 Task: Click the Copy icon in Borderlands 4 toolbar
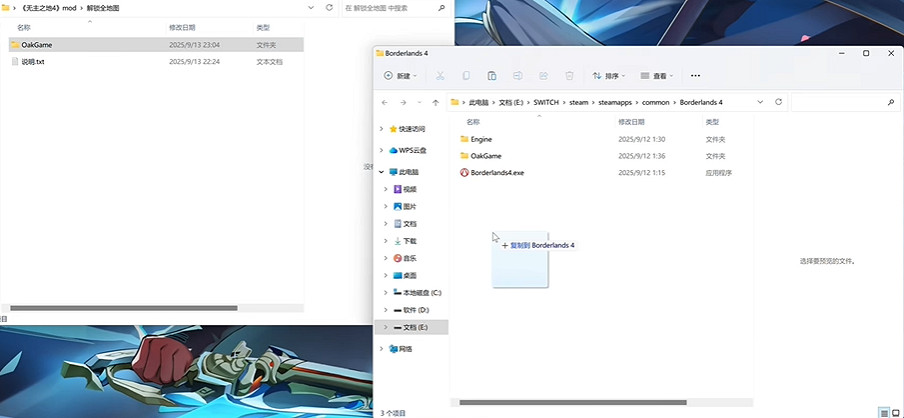[466, 76]
